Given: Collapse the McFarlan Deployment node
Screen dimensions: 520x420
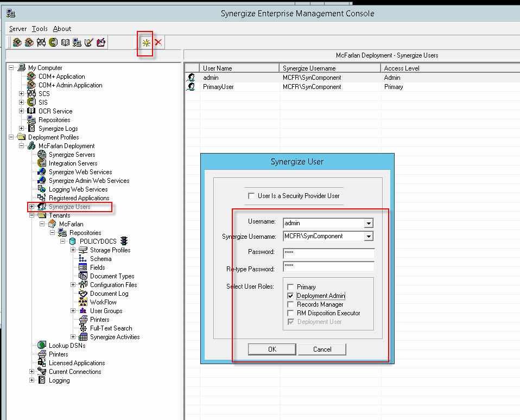Looking at the screenshot, I should 22,145.
